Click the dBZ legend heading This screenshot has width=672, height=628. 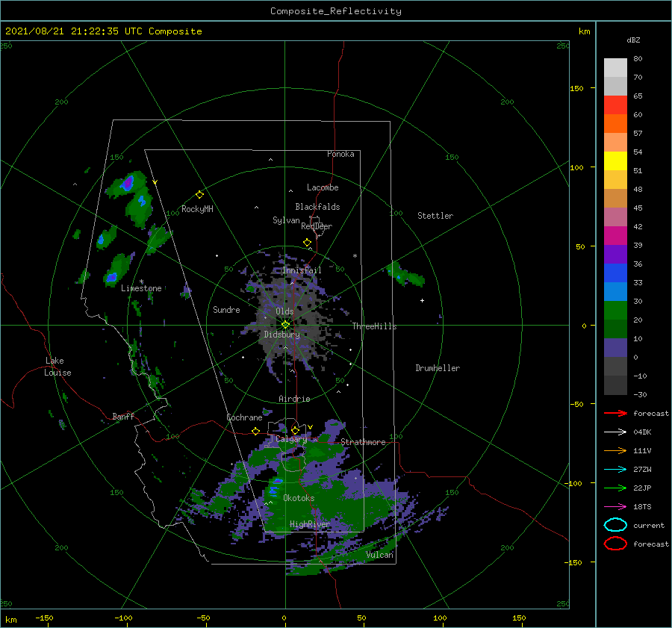633,40
